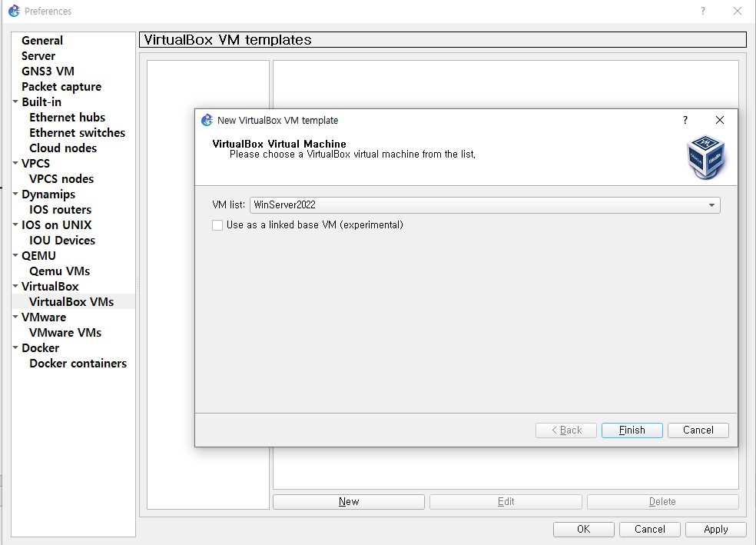Image resolution: width=756 pixels, height=545 pixels.
Task: Select Cloud nodes in the tree
Action: point(63,148)
